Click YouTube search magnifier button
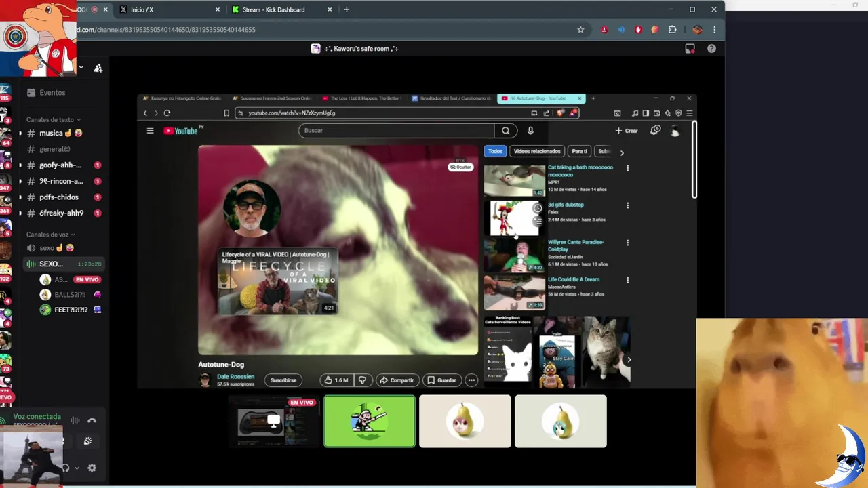The image size is (868, 488). (506, 131)
